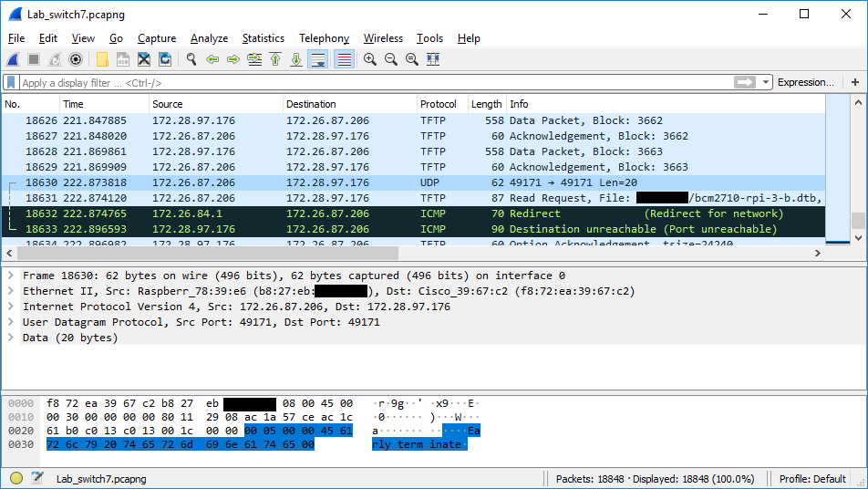Select packet 18627 Acknowledgement Block 3662

(x=414, y=136)
